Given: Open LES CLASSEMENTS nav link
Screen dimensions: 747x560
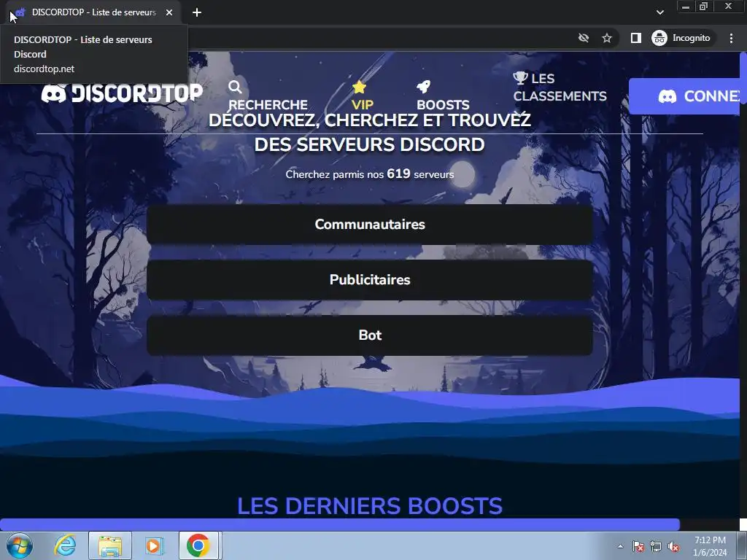Looking at the screenshot, I should click(x=560, y=87).
